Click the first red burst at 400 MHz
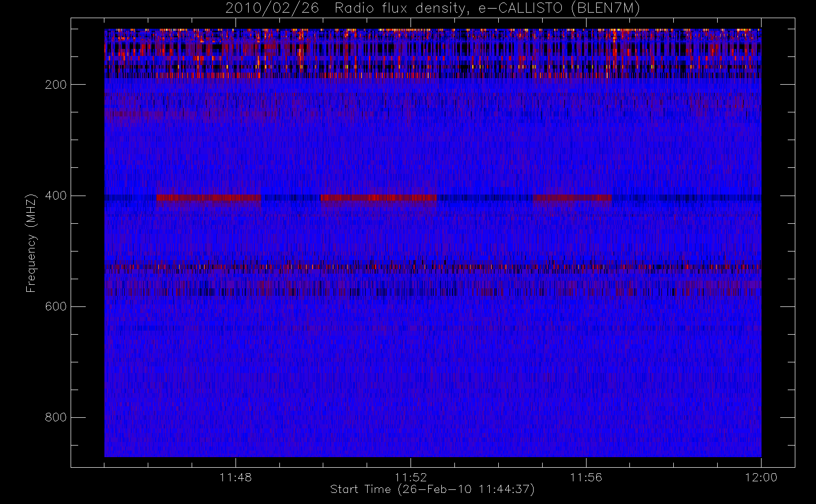Screen dimensions: 816x504 pyautogui.click(x=209, y=198)
